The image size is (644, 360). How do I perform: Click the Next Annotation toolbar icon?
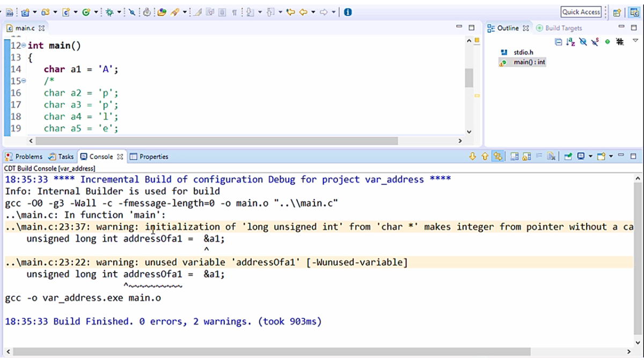pyautogui.click(x=250, y=12)
